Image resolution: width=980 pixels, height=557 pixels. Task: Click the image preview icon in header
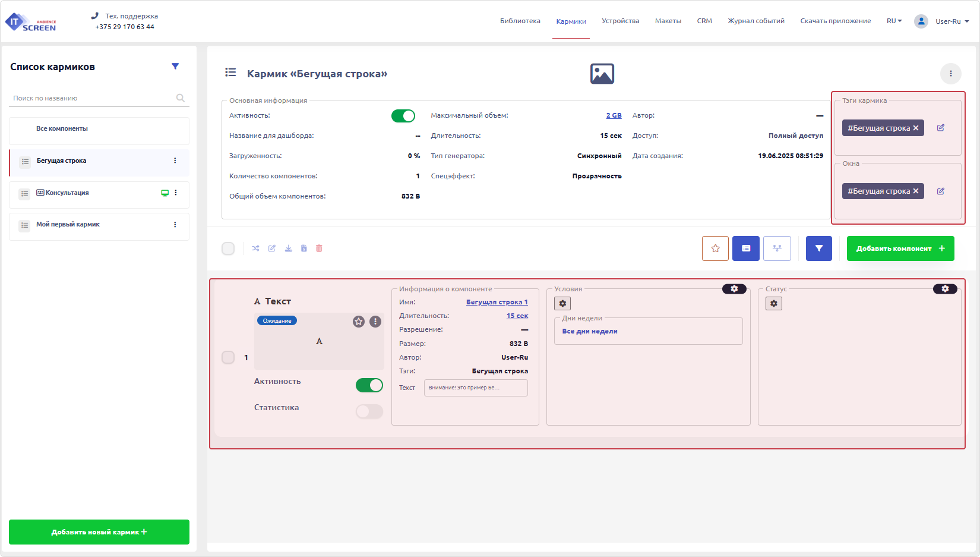(602, 74)
